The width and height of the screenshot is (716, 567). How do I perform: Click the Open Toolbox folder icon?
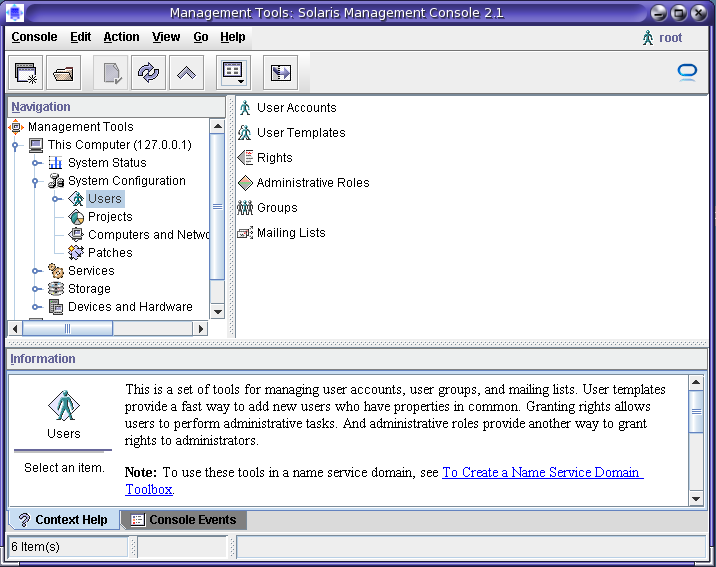pyautogui.click(x=63, y=73)
